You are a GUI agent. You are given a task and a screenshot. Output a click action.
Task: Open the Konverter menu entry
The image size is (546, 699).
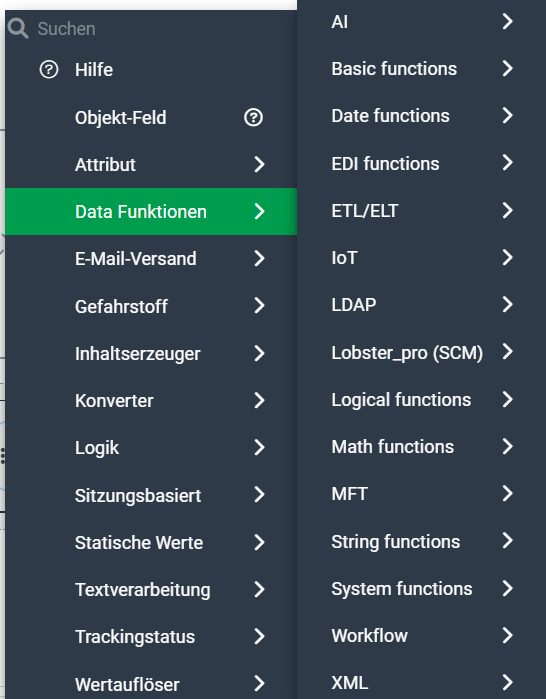pyautogui.click(x=151, y=400)
